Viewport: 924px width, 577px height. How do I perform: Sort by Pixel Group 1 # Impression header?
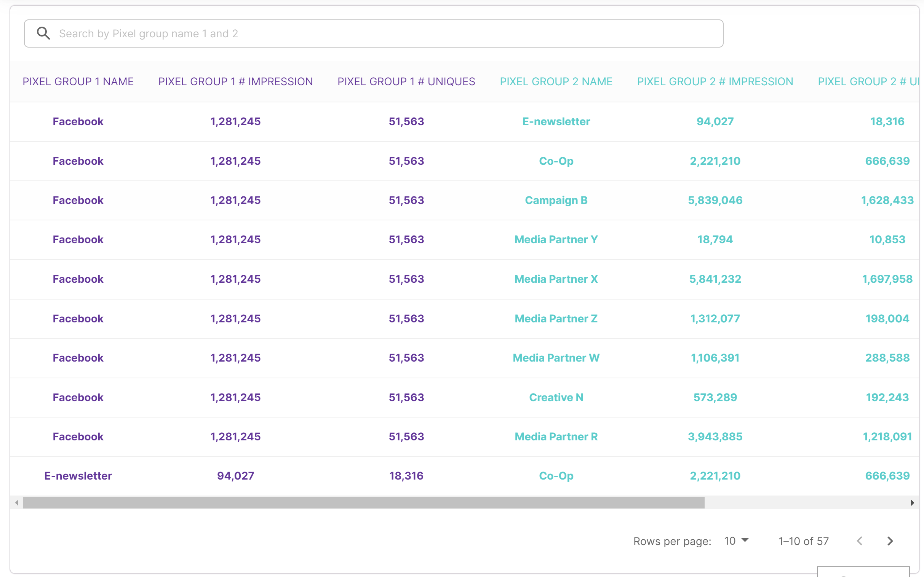click(236, 81)
